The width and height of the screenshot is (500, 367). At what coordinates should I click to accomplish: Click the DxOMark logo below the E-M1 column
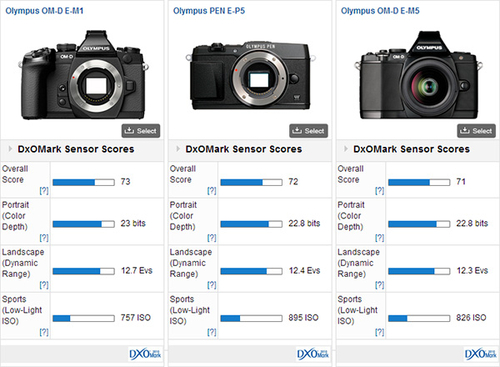pyautogui.click(x=145, y=354)
